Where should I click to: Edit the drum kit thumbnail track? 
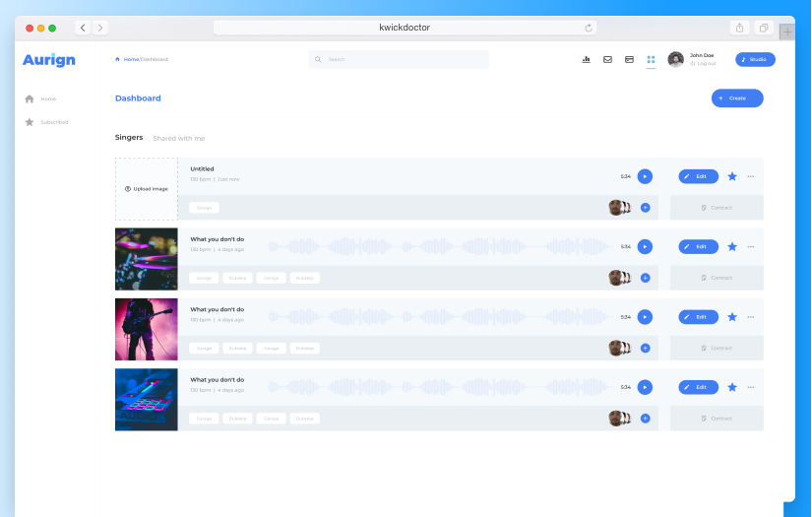[x=699, y=246]
